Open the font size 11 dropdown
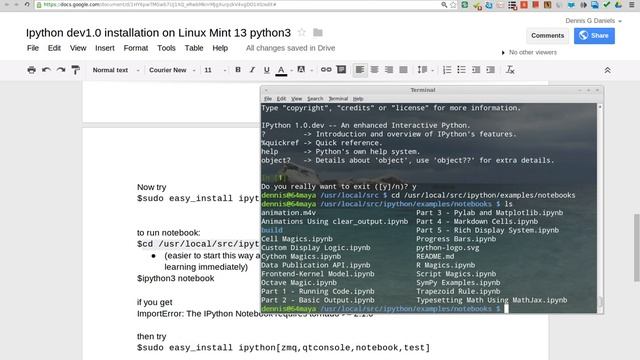Screen dimensions: 640x360 point(215,70)
